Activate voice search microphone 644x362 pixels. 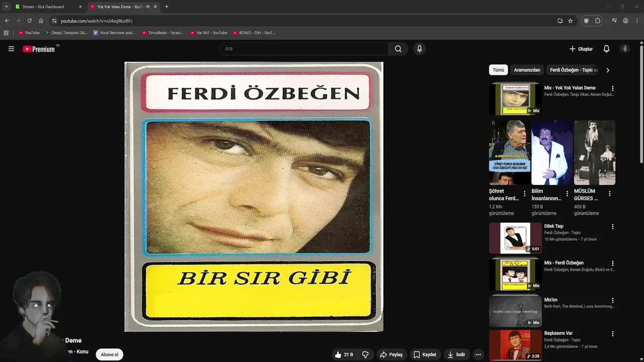419,49
